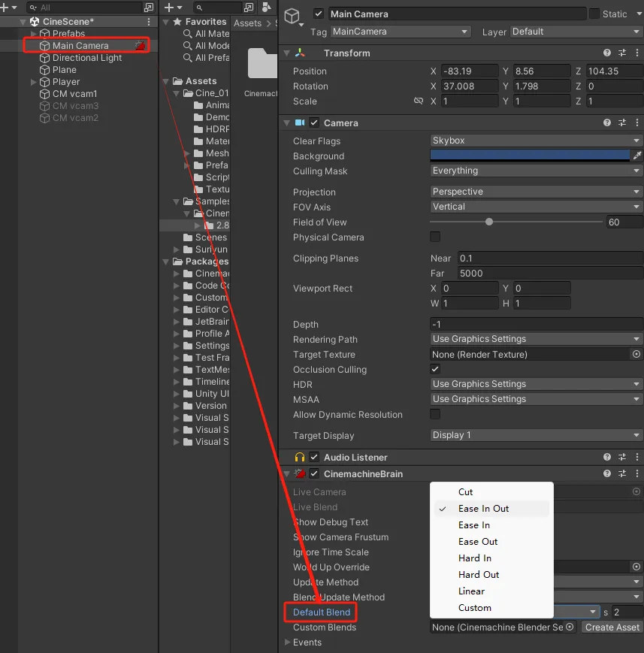Image resolution: width=644 pixels, height=653 pixels.
Task: Choose Ease In blend option
Action: 491,525
